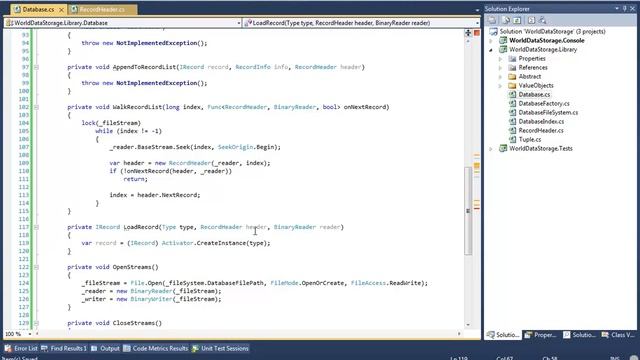
Task: Select the first Solution Explorer bottom tab
Action: 503,335
